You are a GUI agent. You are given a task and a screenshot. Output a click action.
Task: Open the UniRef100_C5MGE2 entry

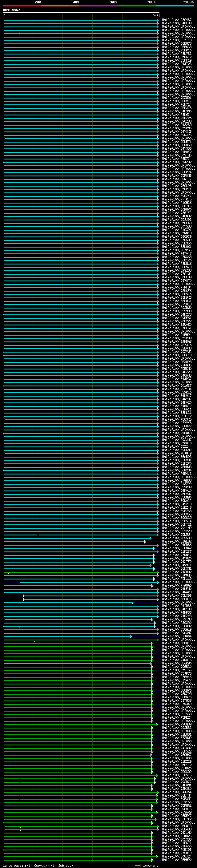(177, 57)
